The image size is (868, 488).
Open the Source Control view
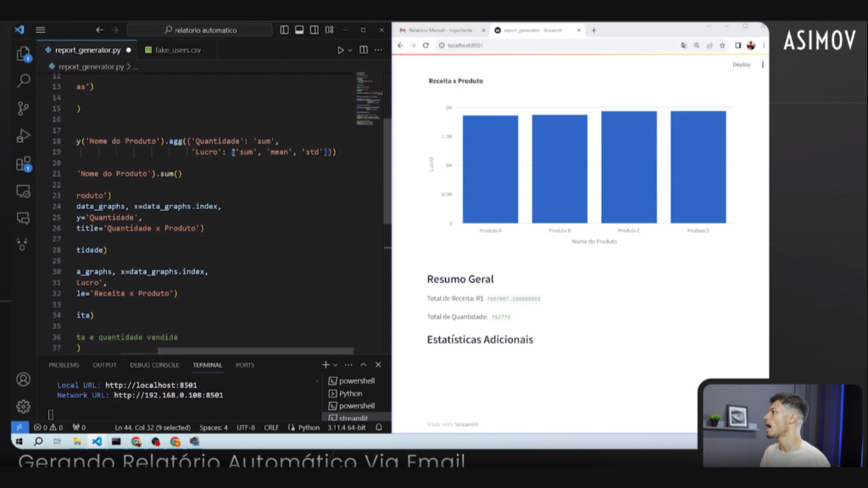click(24, 108)
